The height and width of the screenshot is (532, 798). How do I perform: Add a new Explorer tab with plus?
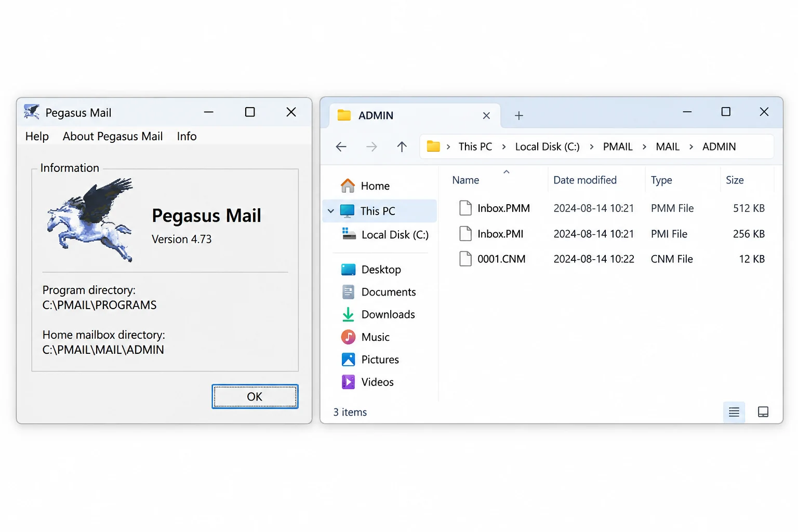point(518,115)
